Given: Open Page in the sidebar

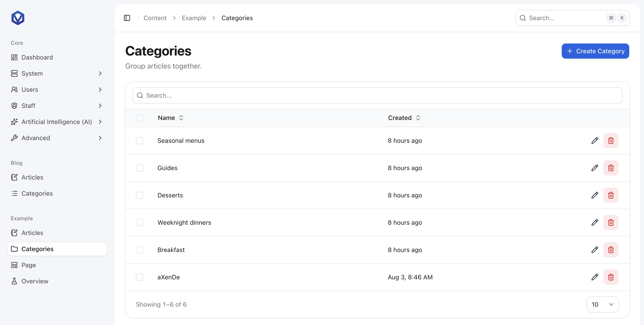Looking at the screenshot, I should coord(57,265).
